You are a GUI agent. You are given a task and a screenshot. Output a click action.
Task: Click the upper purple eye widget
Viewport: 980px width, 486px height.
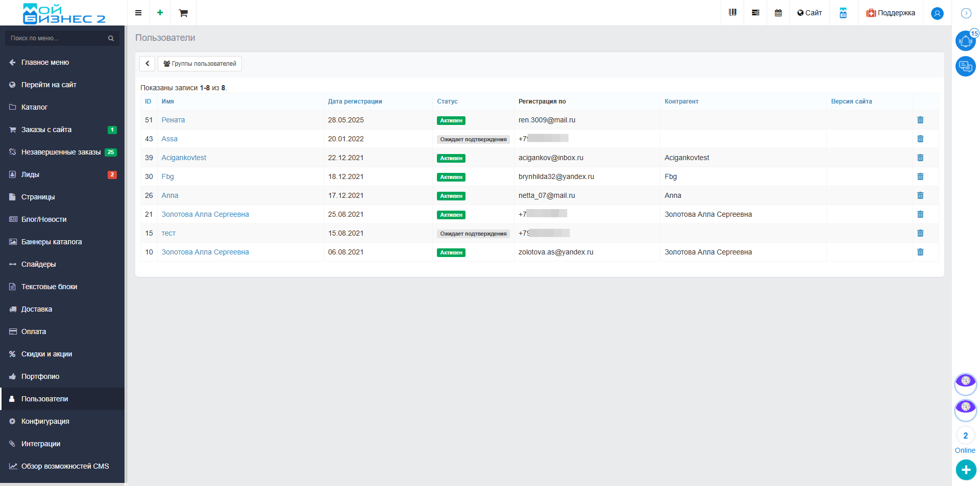(x=966, y=383)
